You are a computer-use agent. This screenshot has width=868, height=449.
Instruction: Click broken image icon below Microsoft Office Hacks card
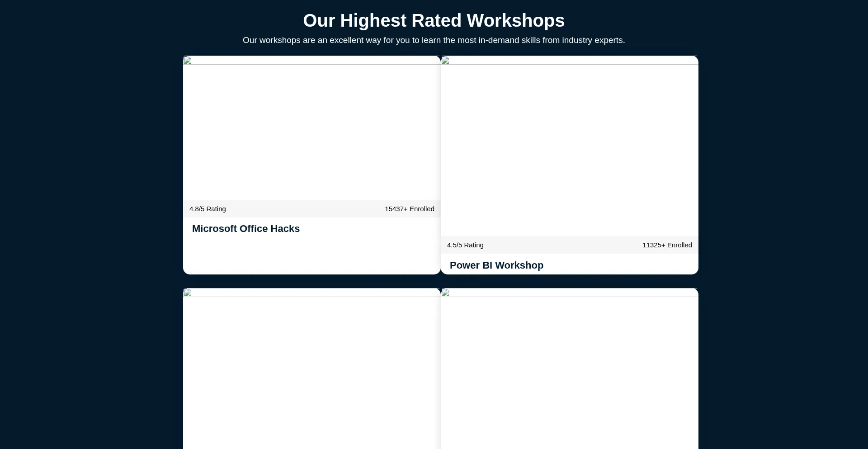[x=188, y=293]
